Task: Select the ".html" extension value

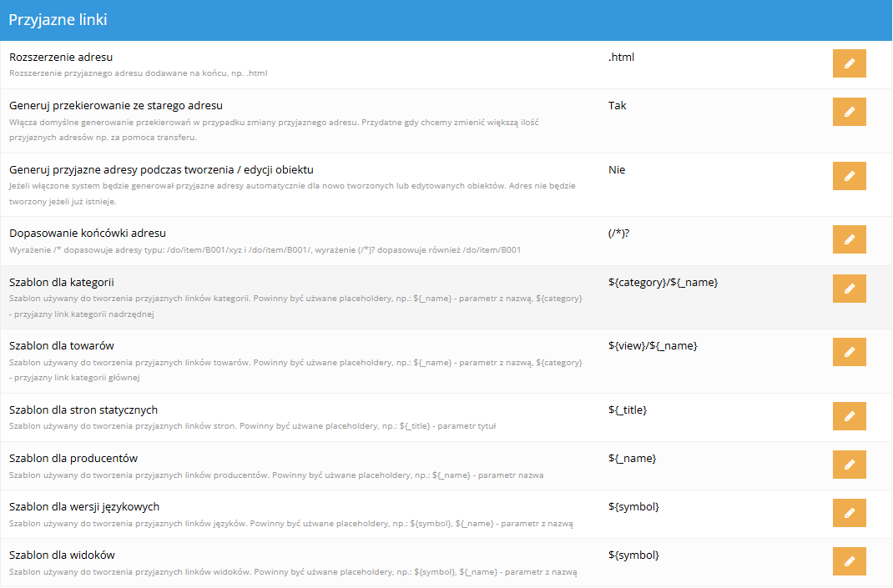Action: pyautogui.click(x=621, y=57)
